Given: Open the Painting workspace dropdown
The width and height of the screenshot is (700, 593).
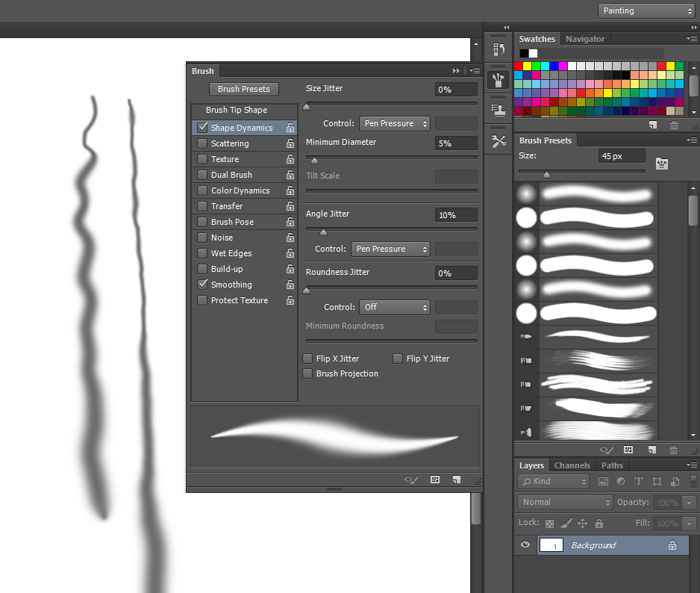Looking at the screenshot, I should pyautogui.click(x=646, y=10).
